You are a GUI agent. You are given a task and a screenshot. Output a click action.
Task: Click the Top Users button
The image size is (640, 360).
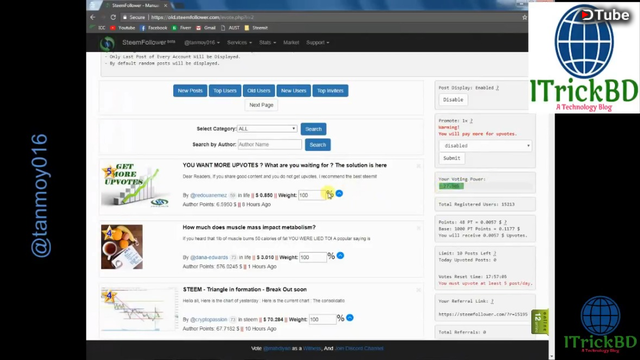(225, 91)
